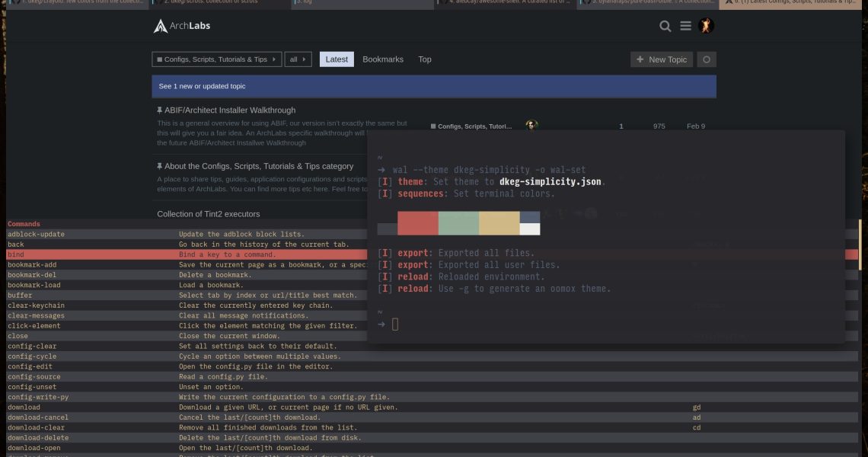This screenshot has width=868, height=457.
Task: Open the ABIF/Architect Installer Walkthrough topic
Action: 229,110
